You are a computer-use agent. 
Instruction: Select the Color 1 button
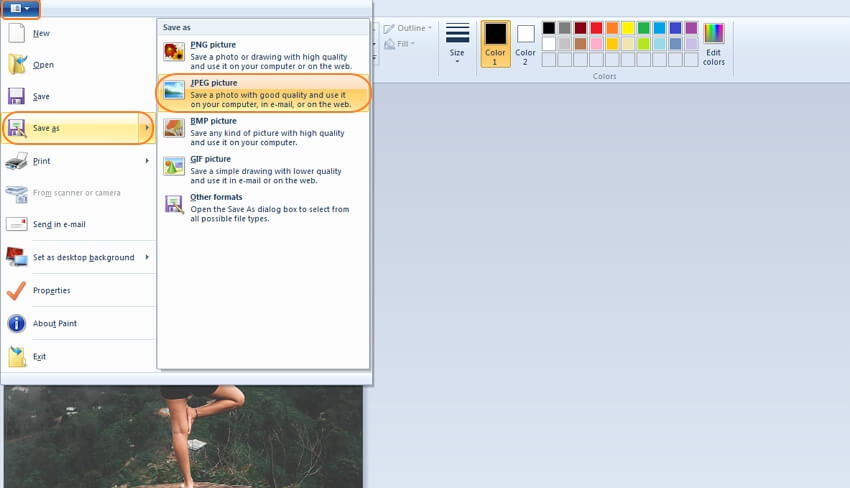point(495,44)
